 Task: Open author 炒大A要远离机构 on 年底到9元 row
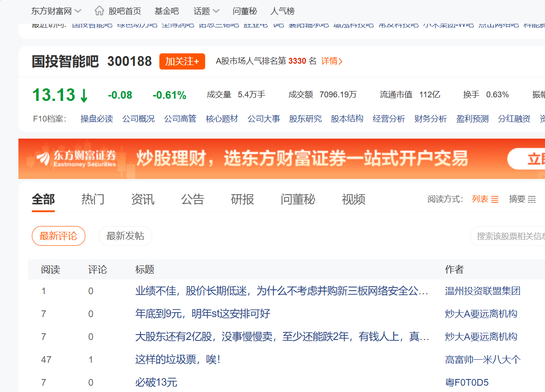(x=481, y=314)
